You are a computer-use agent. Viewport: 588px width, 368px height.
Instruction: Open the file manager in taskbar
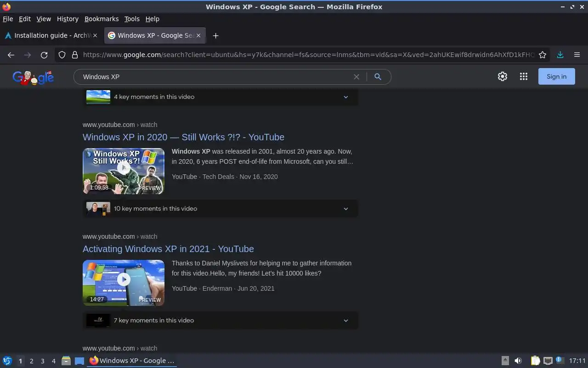pyautogui.click(x=66, y=361)
